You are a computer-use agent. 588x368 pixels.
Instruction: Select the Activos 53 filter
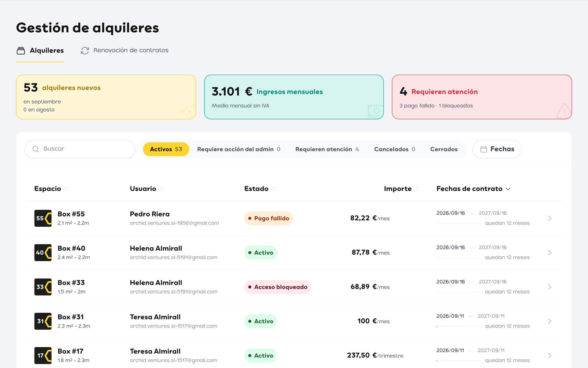coord(166,149)
